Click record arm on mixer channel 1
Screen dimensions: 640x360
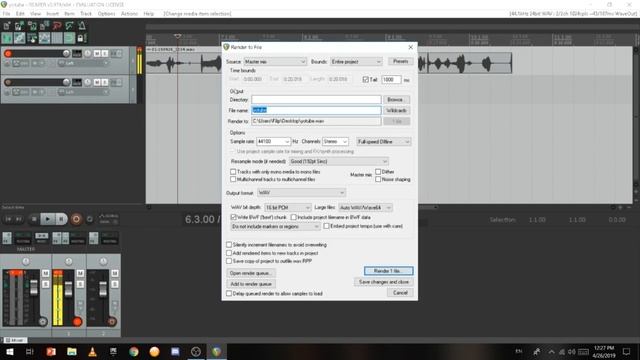77,322
